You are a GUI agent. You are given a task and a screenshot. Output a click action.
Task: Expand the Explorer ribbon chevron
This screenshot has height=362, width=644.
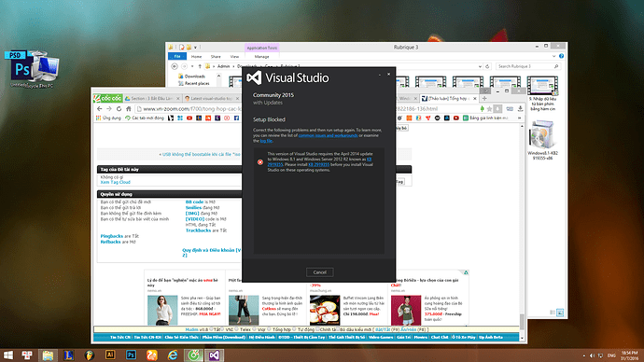553,56
